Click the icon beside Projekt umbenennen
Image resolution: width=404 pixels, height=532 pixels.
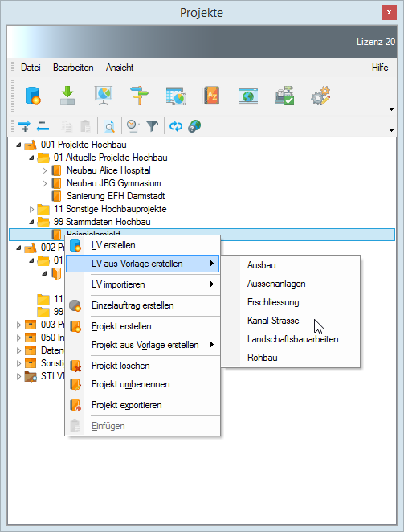pyautogui.click(x=75, y=384)
